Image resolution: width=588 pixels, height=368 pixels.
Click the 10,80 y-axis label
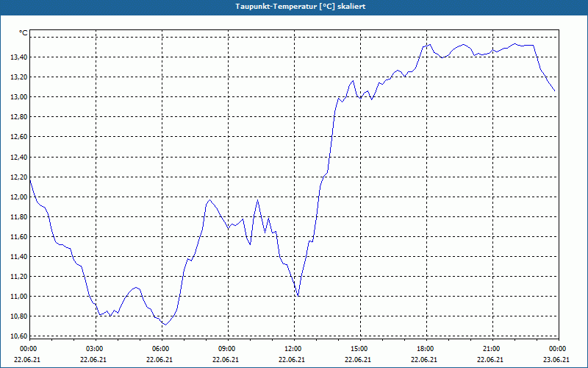pyautogui.click(x=18, y=316)
